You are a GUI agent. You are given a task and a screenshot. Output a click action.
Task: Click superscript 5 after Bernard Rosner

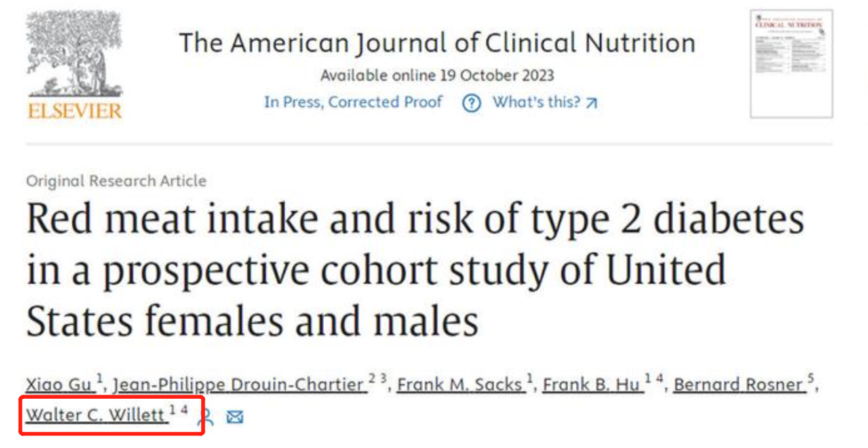(x=809, y=379)
